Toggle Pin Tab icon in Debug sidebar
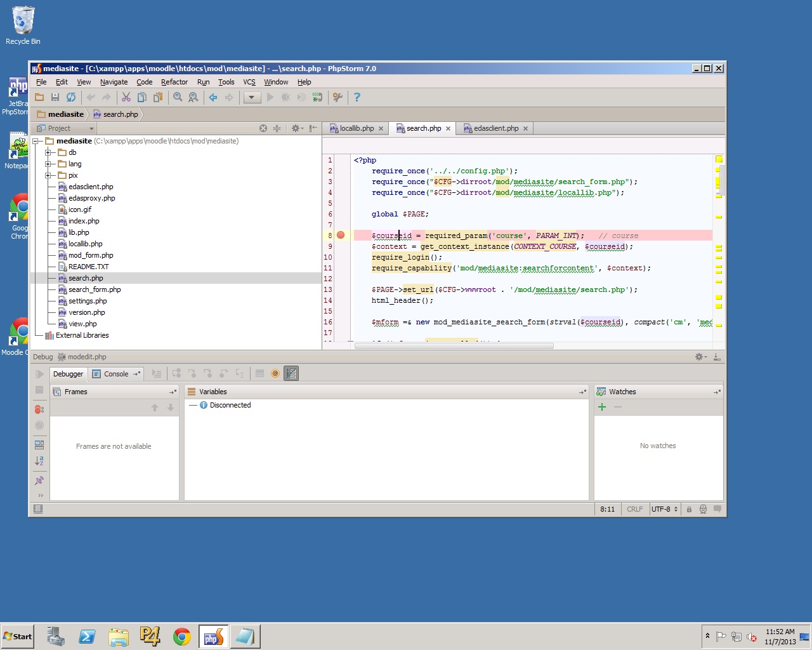The height and width of the screenshot is (650, 812). pyautogui.click(x=39, y=481)
